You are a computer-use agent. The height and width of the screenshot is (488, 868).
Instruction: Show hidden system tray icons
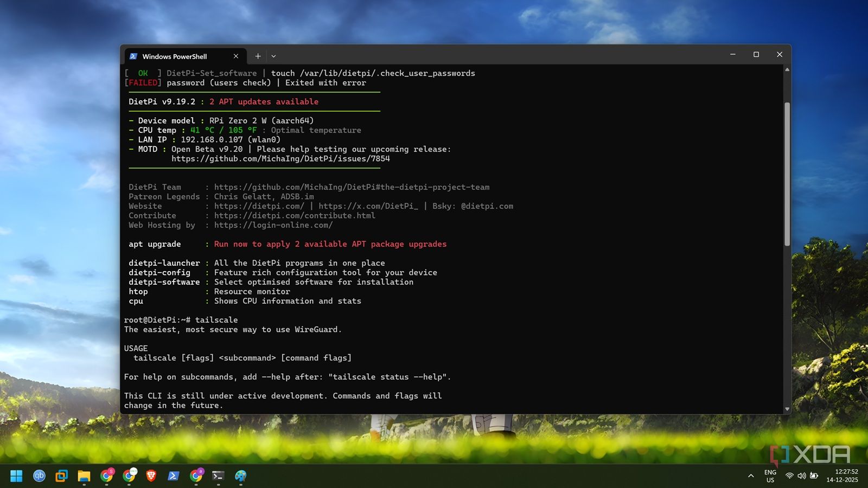(751, 476)
